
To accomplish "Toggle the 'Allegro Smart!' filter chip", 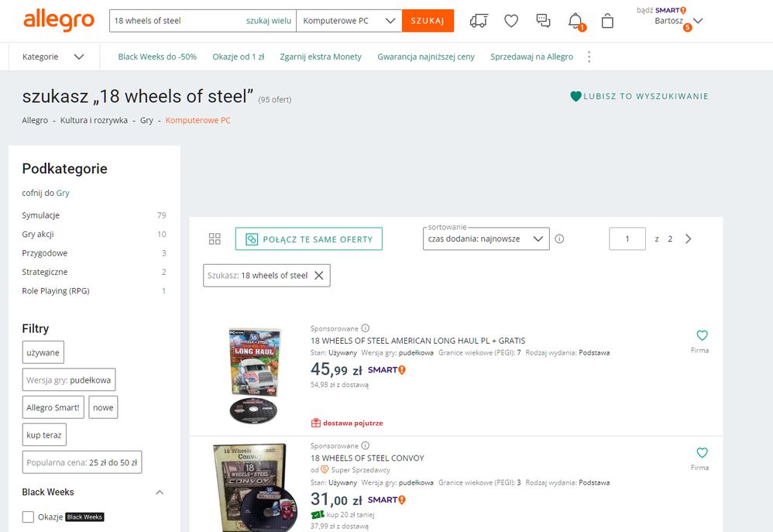I will [53, 407].
